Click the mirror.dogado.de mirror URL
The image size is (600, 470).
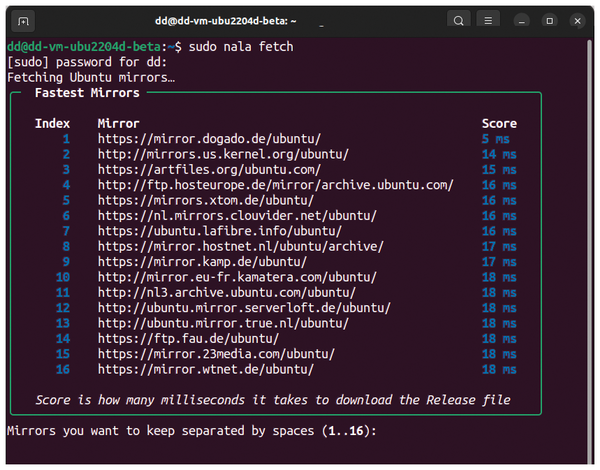tap(209, 139)
